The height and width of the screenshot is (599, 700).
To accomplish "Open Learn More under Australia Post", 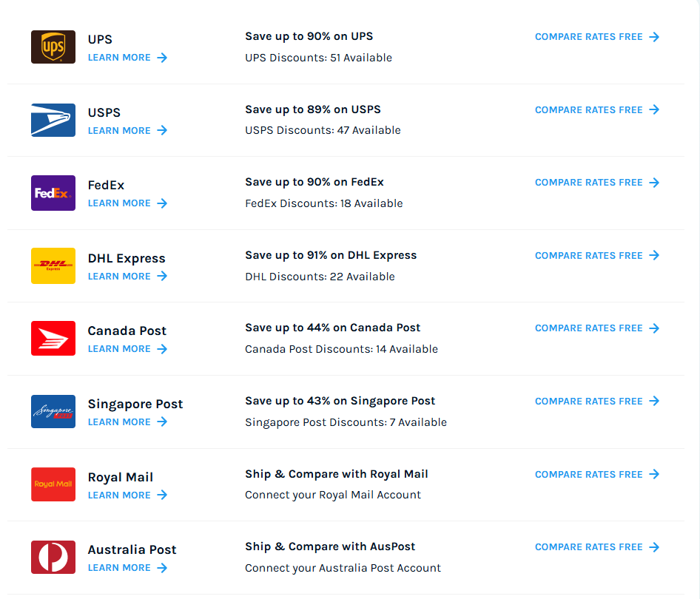I will pyautogui.click(x=128, y=568).
